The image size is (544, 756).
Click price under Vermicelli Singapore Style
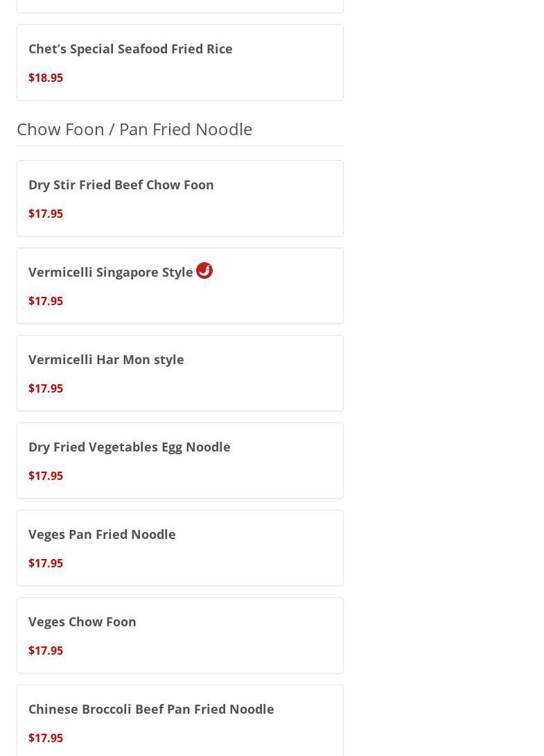coord(46,301)
